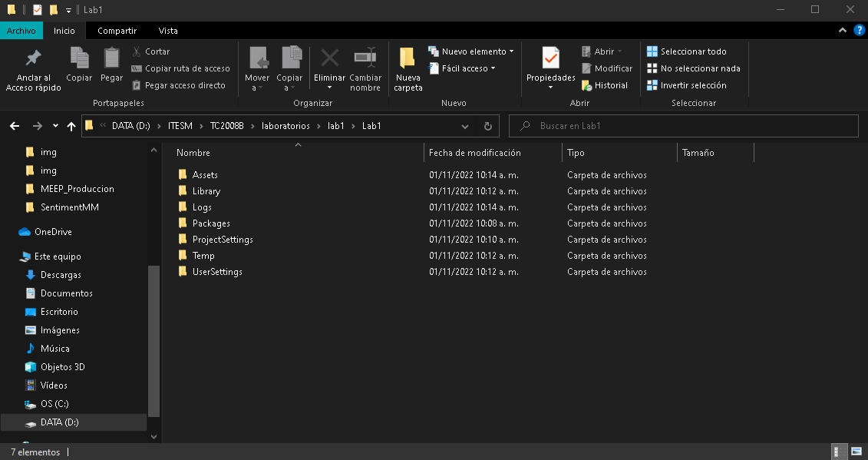Click the Cambiar nombre icon
The width and height of the screenshot is (868, 460).
(x=365, y=58)
